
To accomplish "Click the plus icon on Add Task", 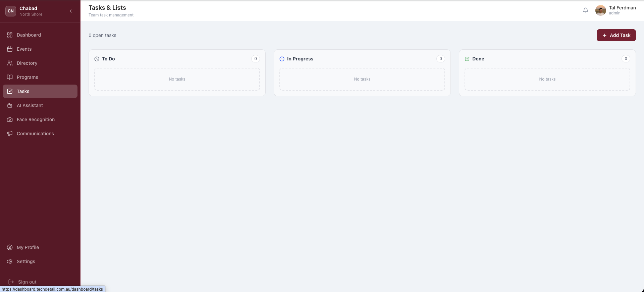I will coord(604,35).
